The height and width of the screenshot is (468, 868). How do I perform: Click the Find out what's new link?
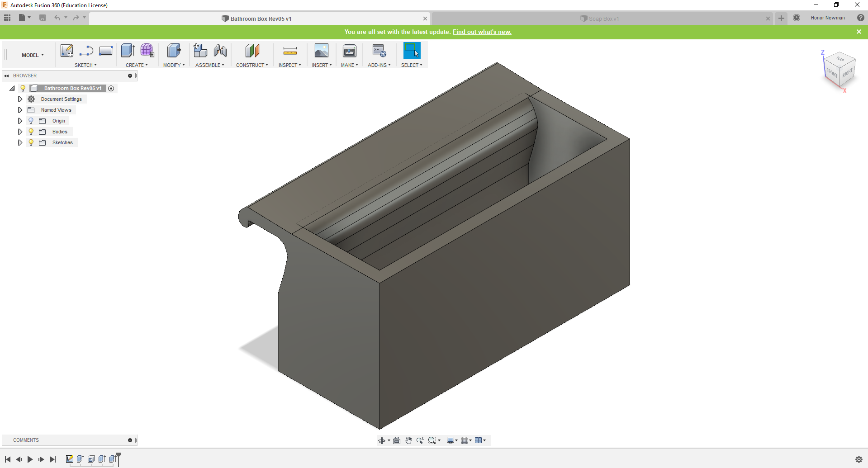(482, 32)
